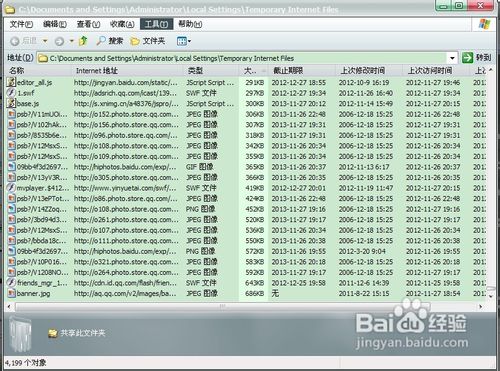500x371 pixels.
Task: Sort by Expiration (截止期限) column header
Action: [x=302, y=71]
